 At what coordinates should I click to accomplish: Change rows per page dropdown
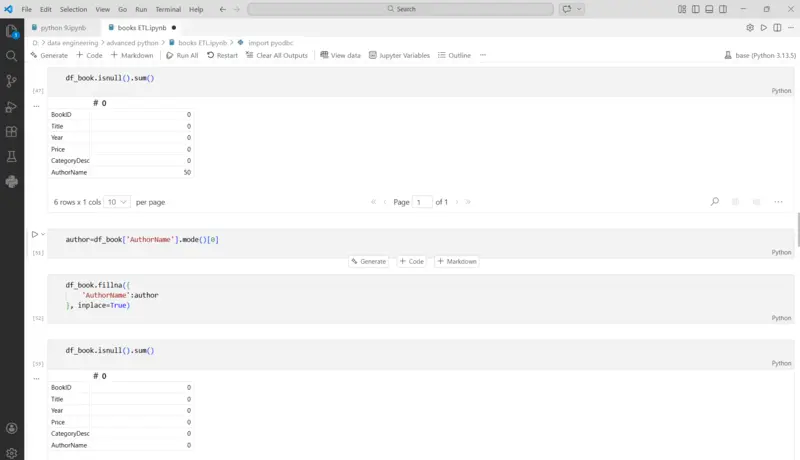click(x=117, y=202)
